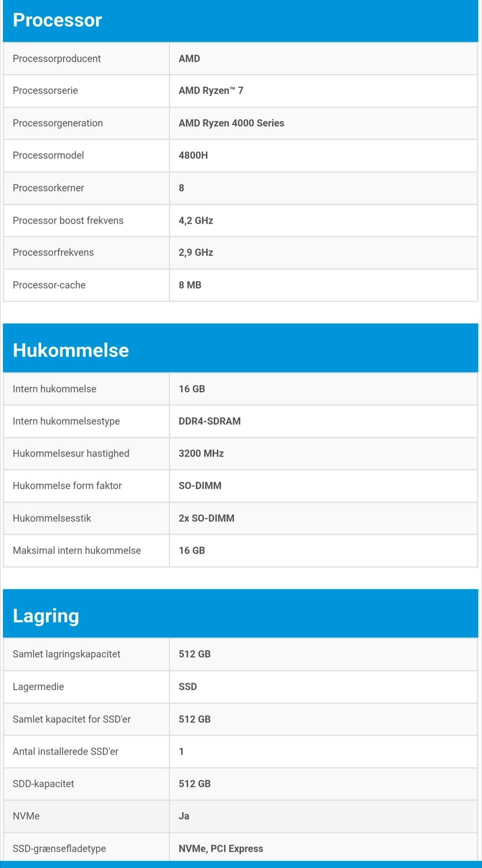Click the AMD Ryzen™ 7 value
The image size is (482, 868).
(x=211, y=91)
